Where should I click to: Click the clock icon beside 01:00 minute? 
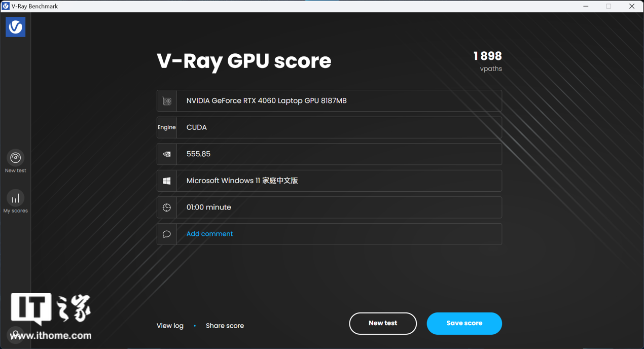click(167, 207)
